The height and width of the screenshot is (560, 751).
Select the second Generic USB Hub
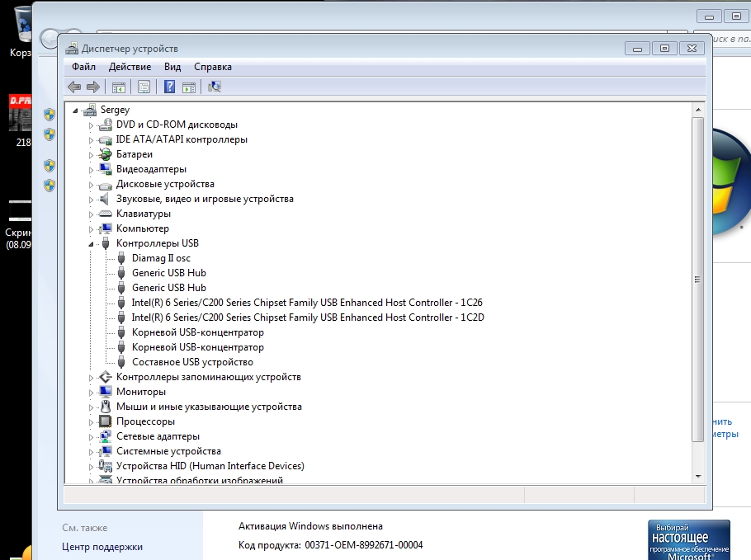point(169,288)
